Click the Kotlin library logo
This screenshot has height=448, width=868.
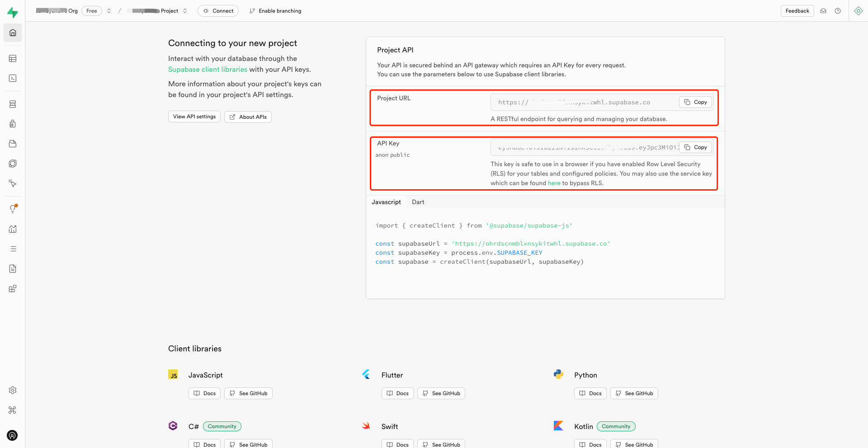click(559, 426)
